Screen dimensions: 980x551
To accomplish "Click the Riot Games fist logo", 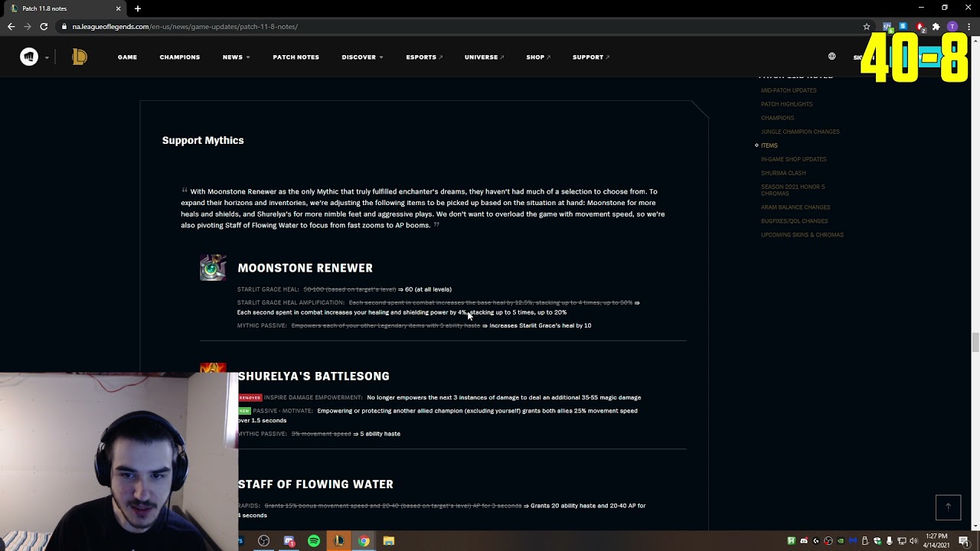I will [x=29, y=57].
